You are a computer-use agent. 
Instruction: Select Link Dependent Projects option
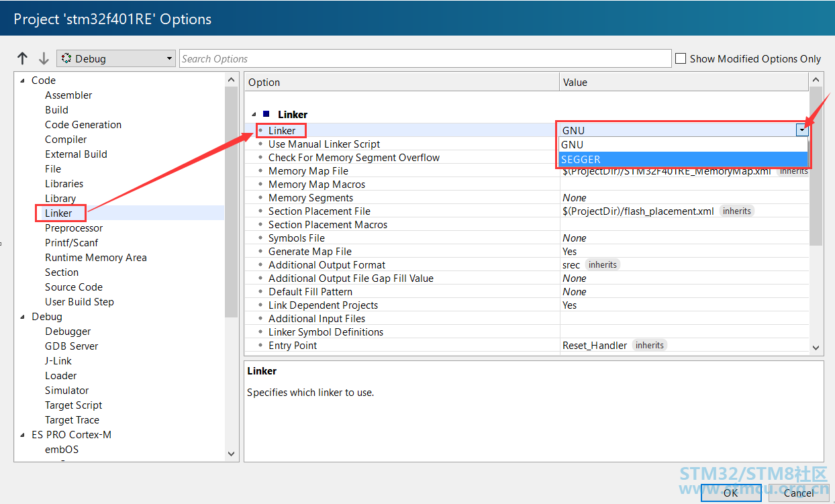pyautogui.click(x=323, y=305)
